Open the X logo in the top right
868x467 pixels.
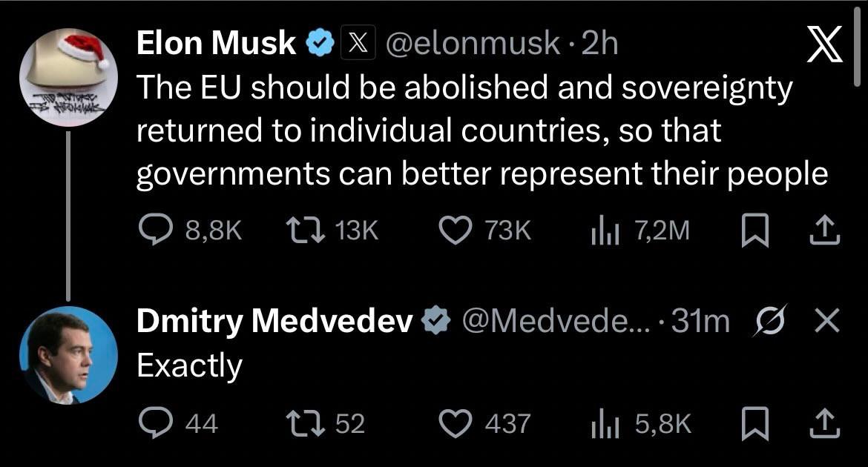pyautogui.click(x=825, y=46)
